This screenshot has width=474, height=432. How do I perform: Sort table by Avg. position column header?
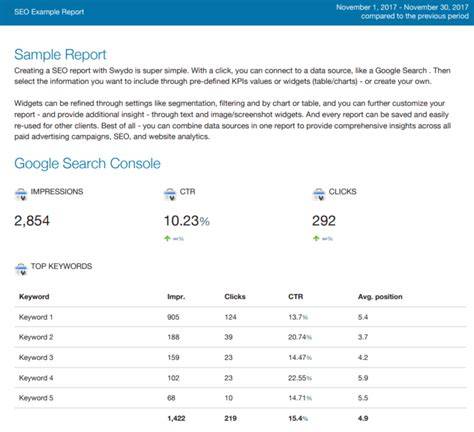380,297
